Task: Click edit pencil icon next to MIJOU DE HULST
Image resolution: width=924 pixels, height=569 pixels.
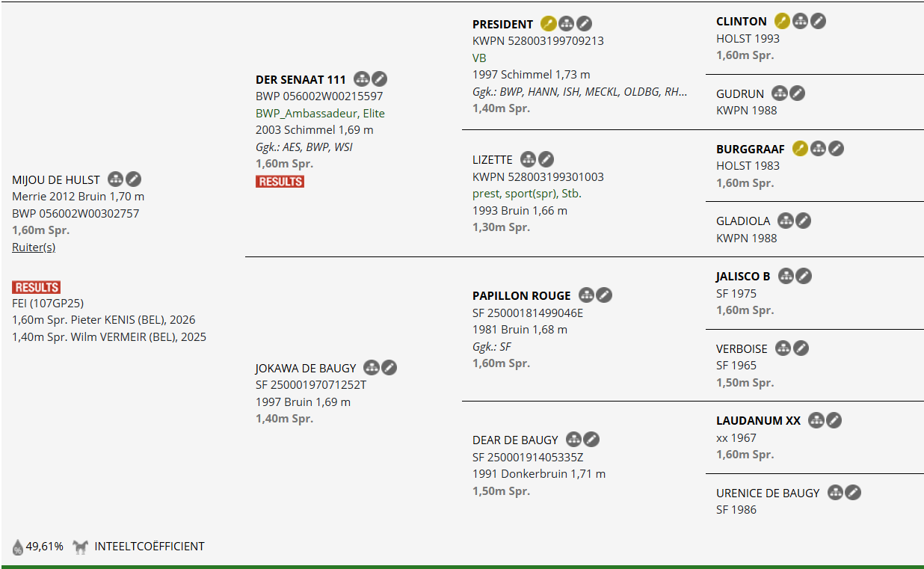Action: [133, 179]
